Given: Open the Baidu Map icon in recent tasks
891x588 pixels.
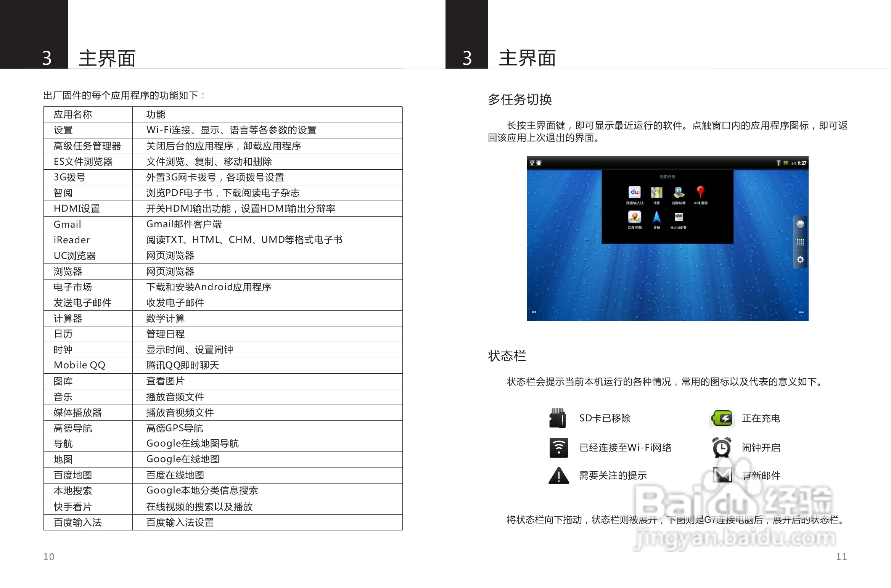Looking at the screenshot, I should tap(634, 217).
